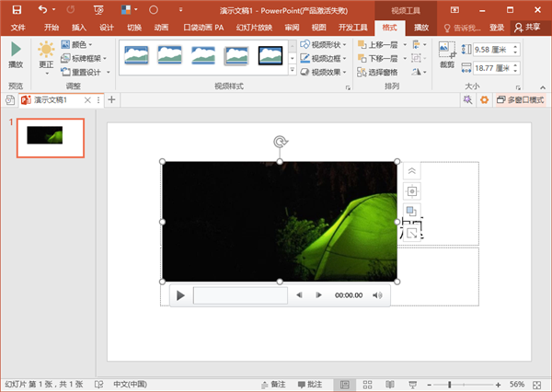Mute video with the speaker volume icon
Image resolution: width=552 pixels, height=392 pixels.
[x=377, y=295]
